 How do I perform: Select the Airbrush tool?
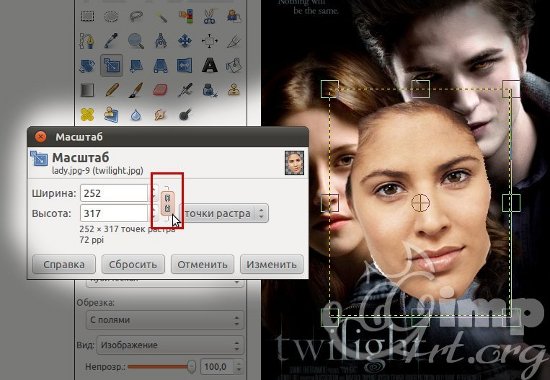185,90
